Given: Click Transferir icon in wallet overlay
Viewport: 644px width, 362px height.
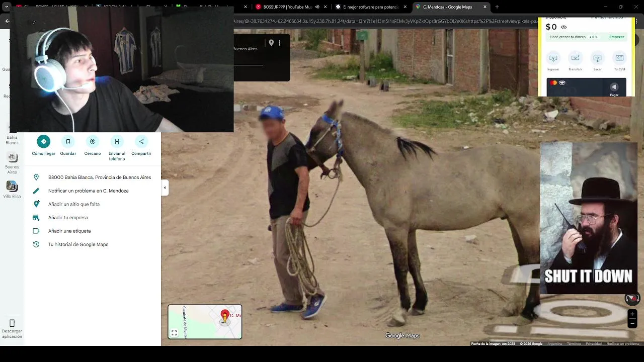Looking at the screenshot, I should pyautogui.click(x=575, y=58).
